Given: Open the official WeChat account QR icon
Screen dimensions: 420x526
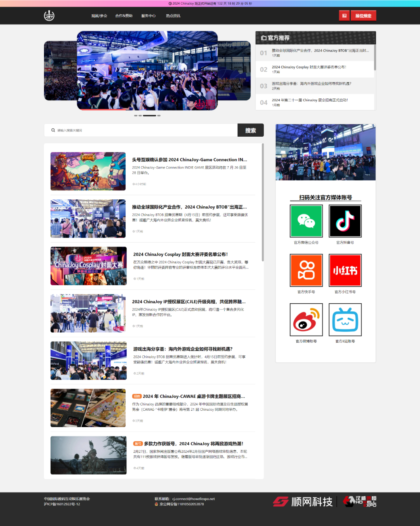Looking at the screenshot, I should click(x=306, y=221).
